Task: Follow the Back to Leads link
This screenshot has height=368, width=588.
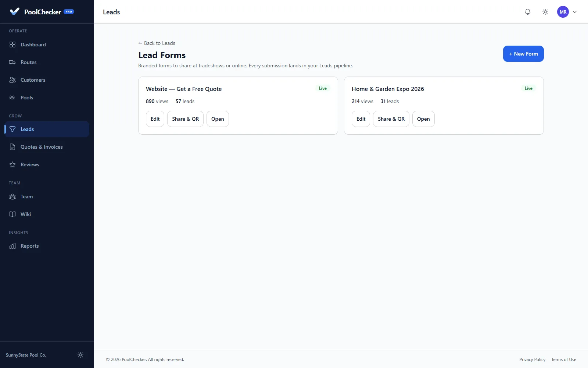Action: 157,43
